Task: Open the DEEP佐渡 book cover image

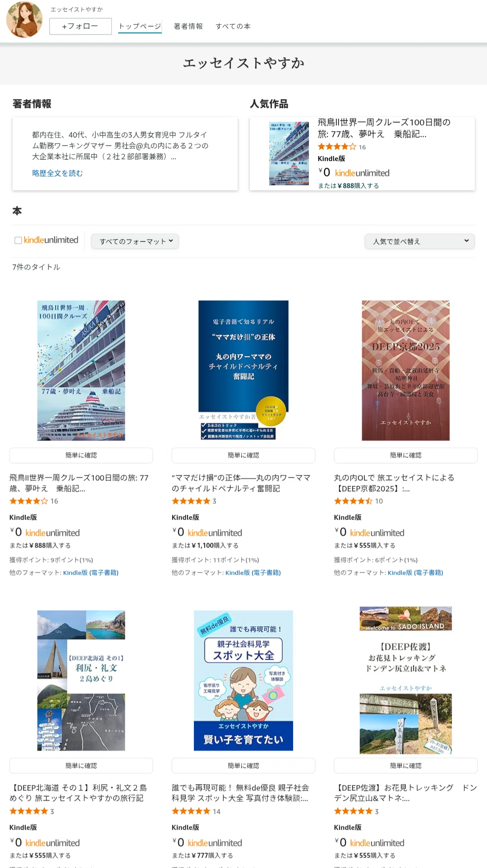Action: point(406,680)
